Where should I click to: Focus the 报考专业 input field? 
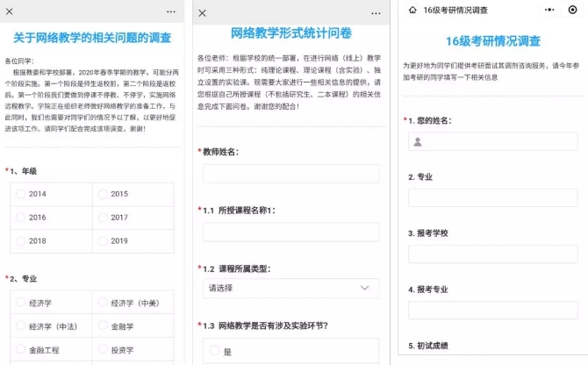[492, 310]
